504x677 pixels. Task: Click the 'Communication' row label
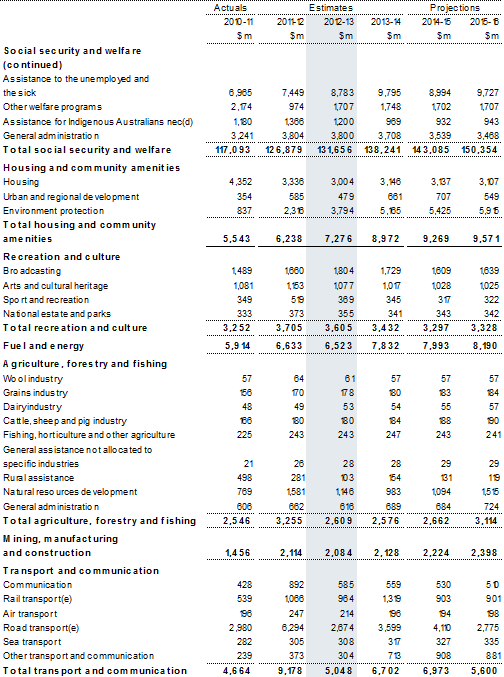(37, 585)
